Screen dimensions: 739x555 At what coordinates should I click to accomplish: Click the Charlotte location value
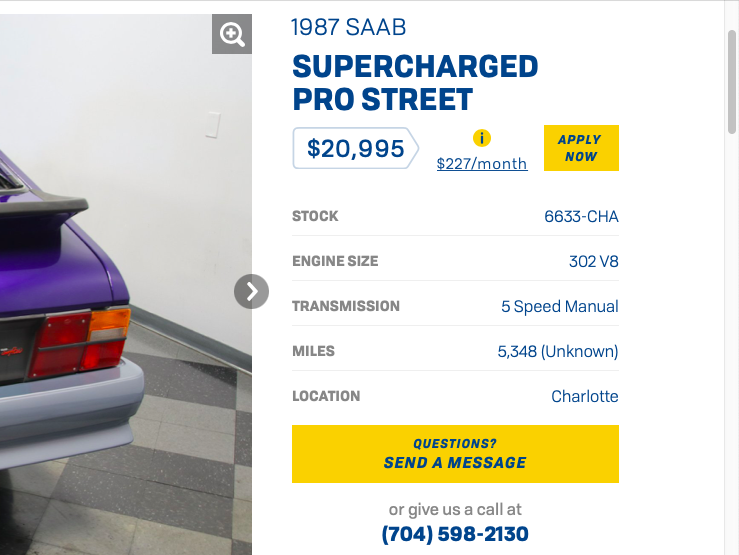tap(585, 396)
